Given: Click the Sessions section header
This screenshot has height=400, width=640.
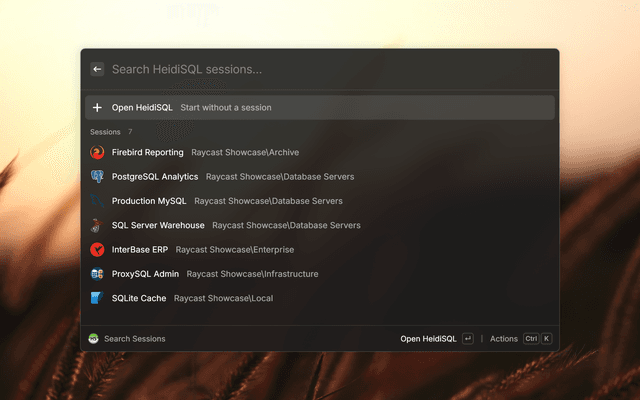Looking at the screenshot, I should click(105, 132).
